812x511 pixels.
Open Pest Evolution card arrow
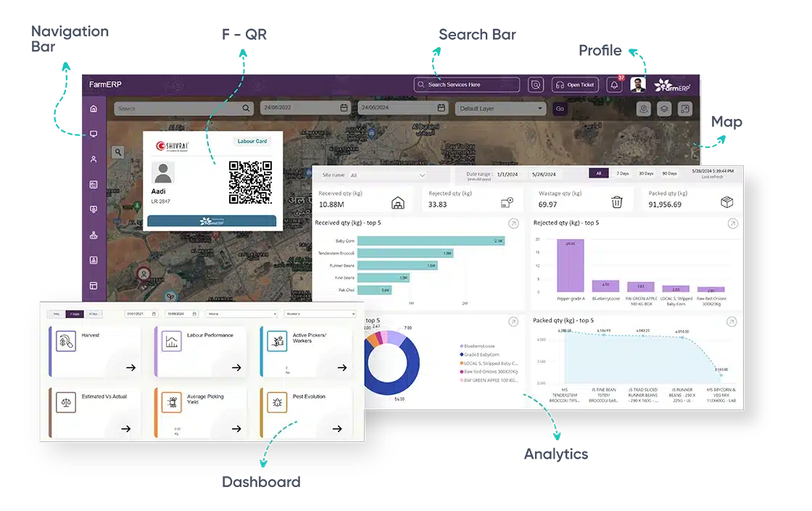point(337,428)
